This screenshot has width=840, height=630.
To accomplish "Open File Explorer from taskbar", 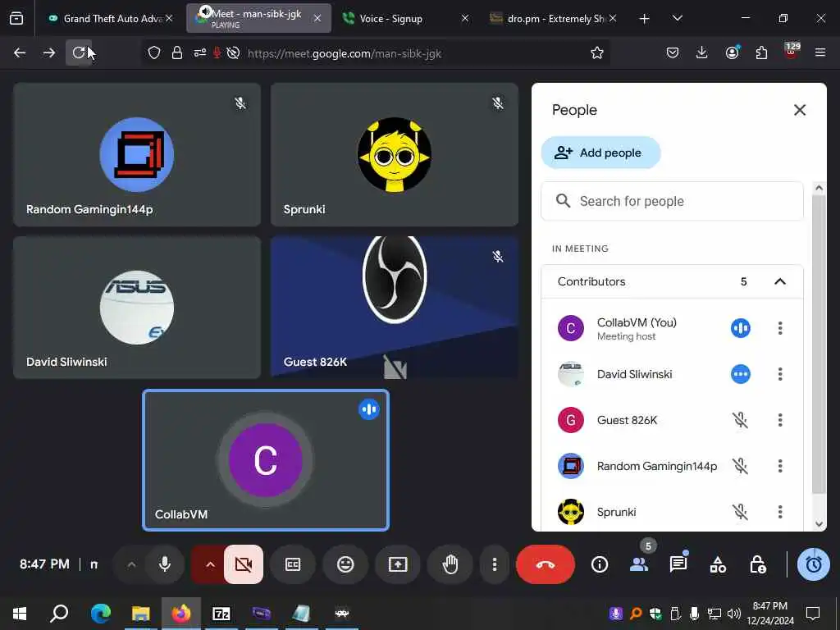I will [141, 614].
